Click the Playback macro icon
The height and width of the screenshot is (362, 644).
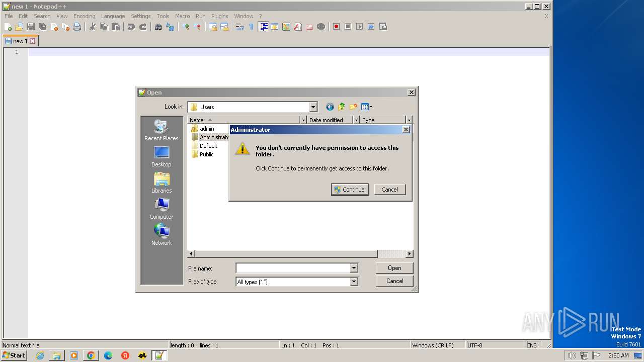point(359,27)
